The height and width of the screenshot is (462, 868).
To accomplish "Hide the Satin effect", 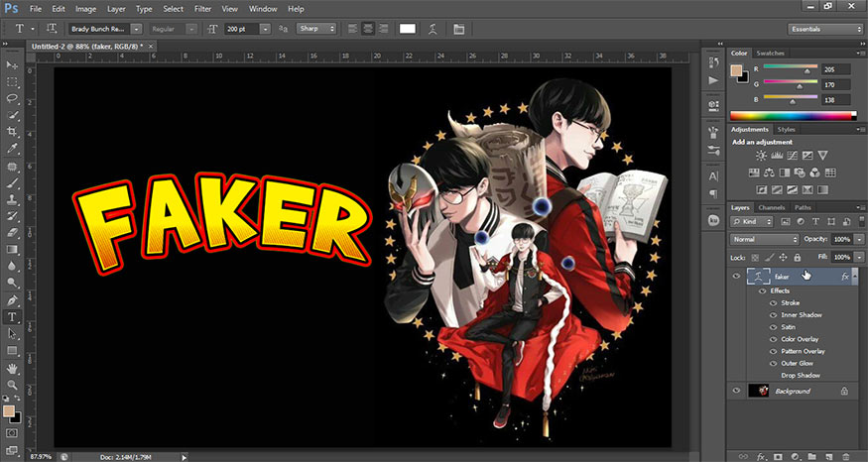I will (774, 327).
